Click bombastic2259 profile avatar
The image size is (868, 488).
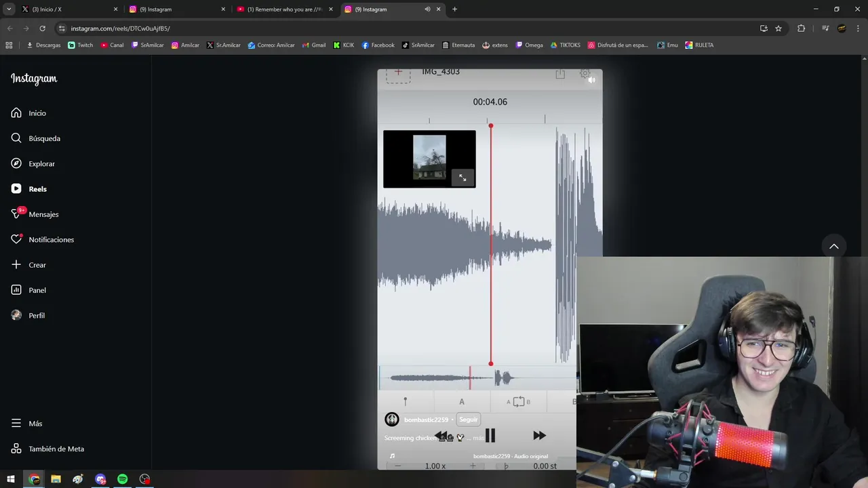point(392,420)
